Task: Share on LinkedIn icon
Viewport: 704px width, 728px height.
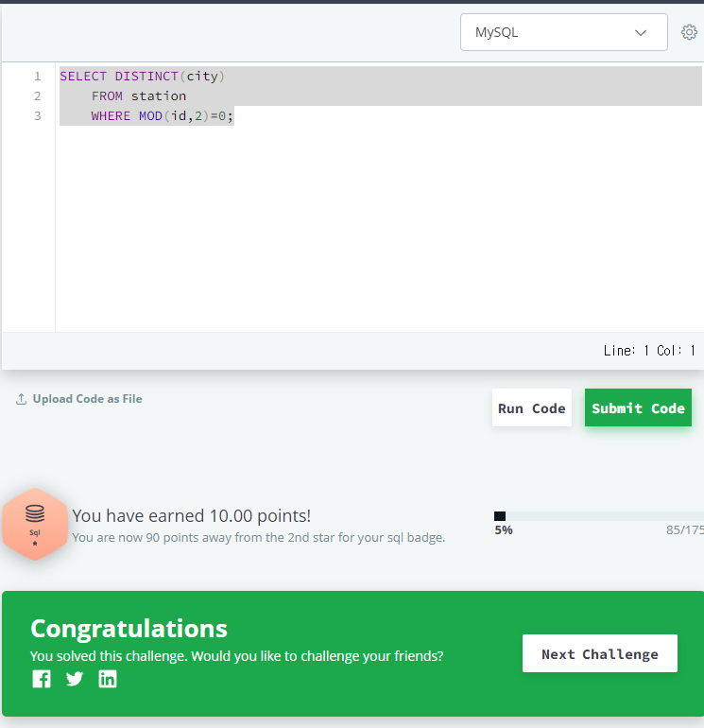Action: [107, 679]
